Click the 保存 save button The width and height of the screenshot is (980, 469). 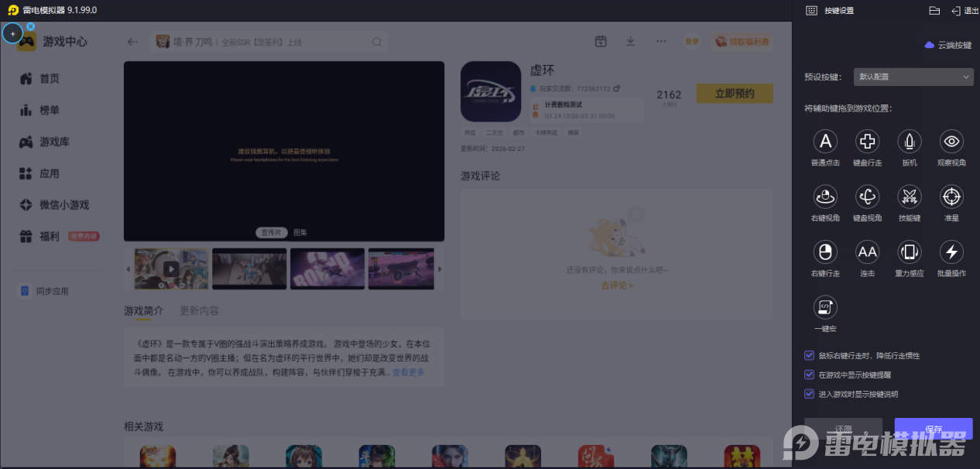pos(933,429)
